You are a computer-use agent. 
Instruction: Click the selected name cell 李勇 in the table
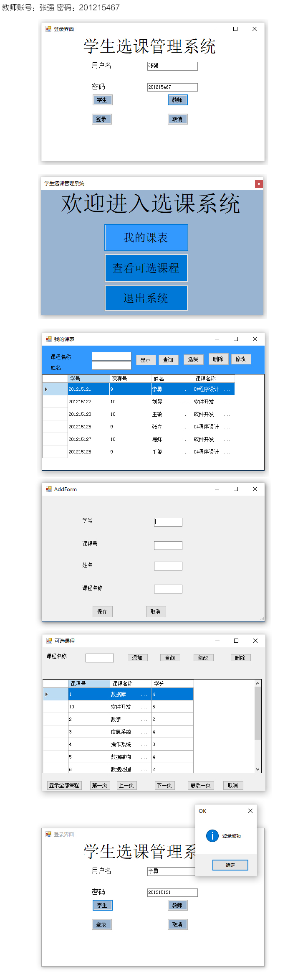coord(172,389)
